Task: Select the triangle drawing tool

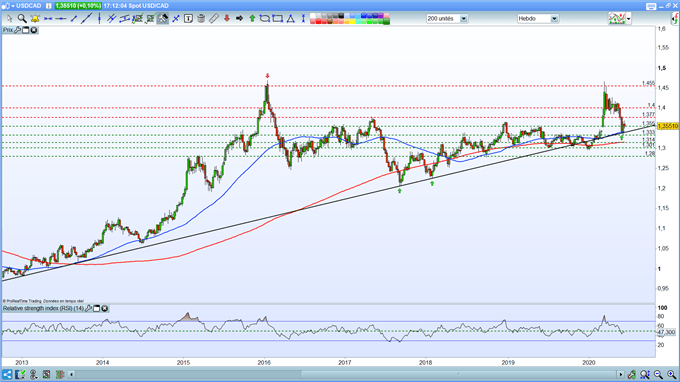Action: (291, 19)
